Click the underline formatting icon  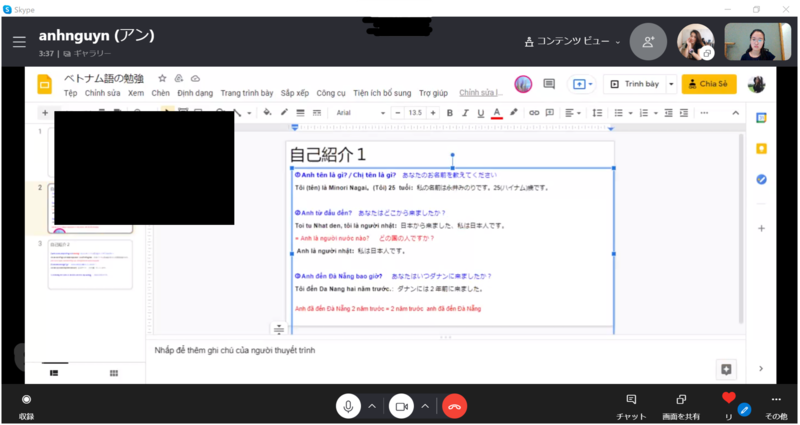point(481,112)
